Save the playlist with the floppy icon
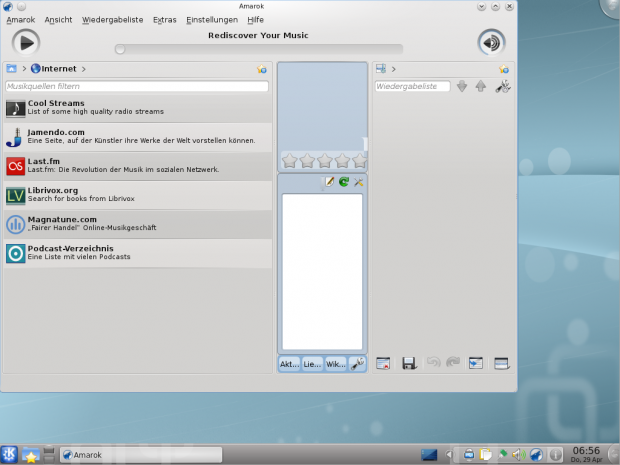 tap(409, 363)
